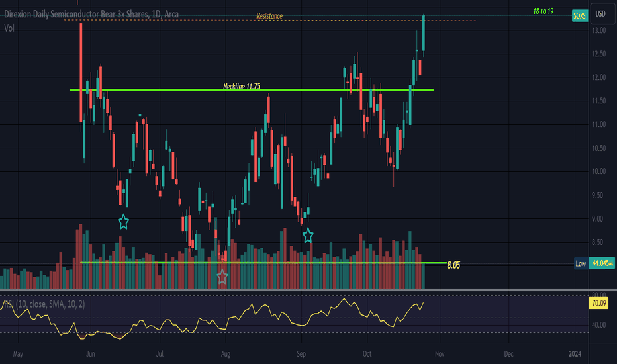Select the green neckline horizontal line
Image resolution: width=617 pixels, height=364 pixels.
[252, 90]
